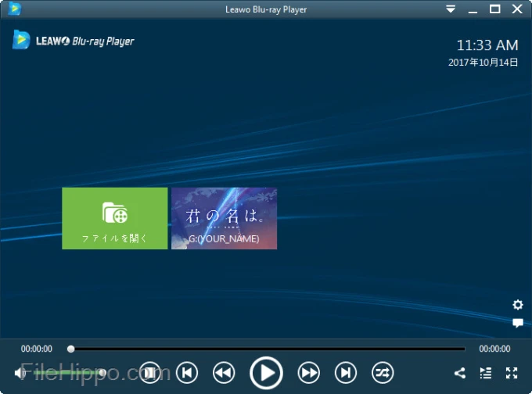Skip to the previous track
Viewport: 532px width, 394px height.
187,373
